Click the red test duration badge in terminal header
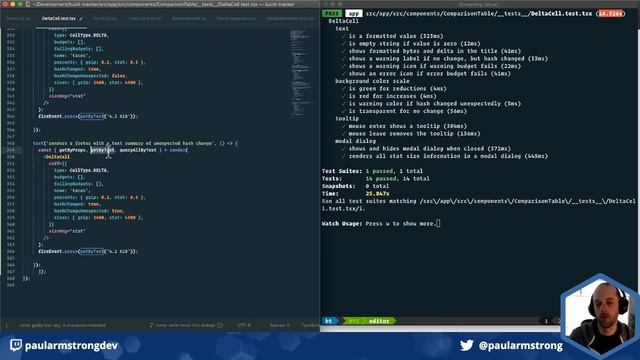 pos(610,13)
